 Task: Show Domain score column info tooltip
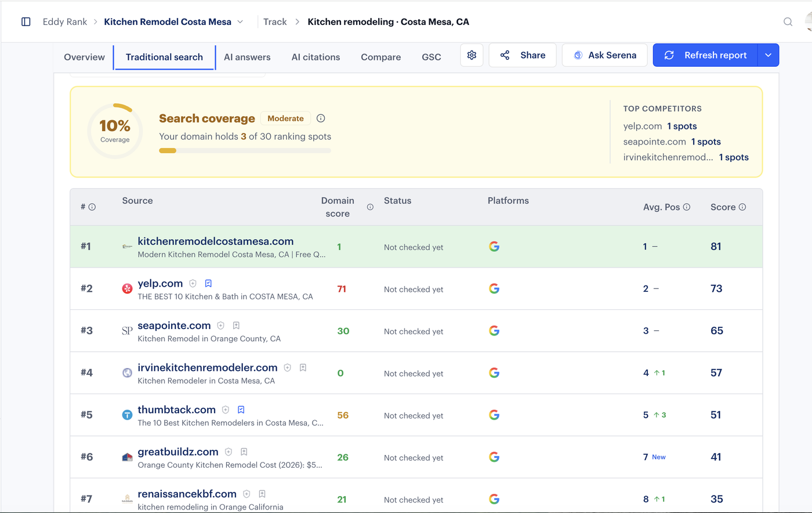(370, 207)
